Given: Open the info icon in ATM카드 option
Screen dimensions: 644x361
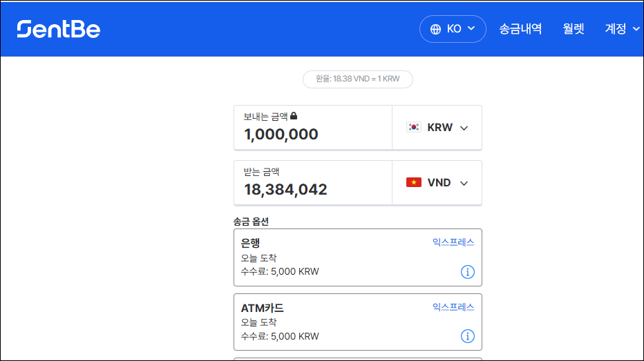Looking at the screenshot, I should pyautogui.click(x=467, y=336).
